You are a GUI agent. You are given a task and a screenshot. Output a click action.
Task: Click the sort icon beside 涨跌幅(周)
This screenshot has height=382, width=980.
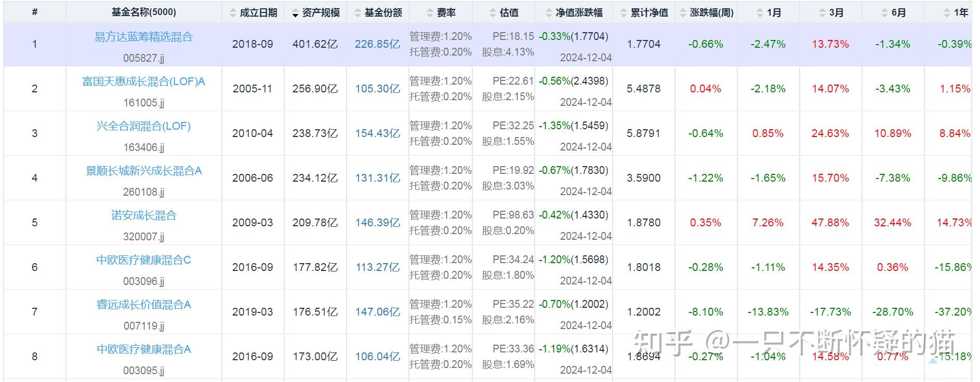click(x=682, y=11)
